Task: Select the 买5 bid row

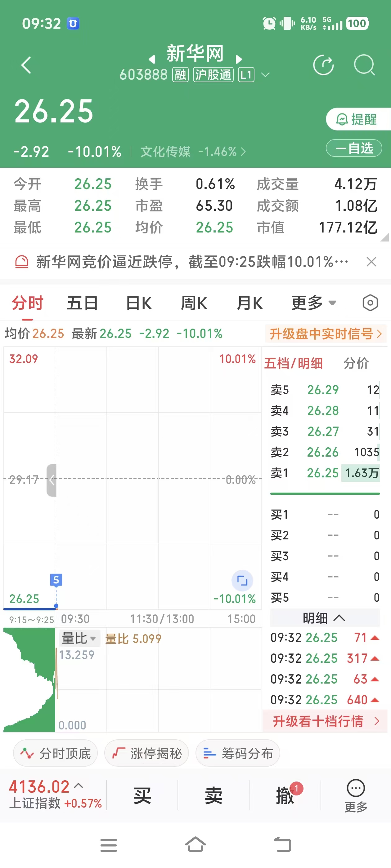Action: [325, 597]
